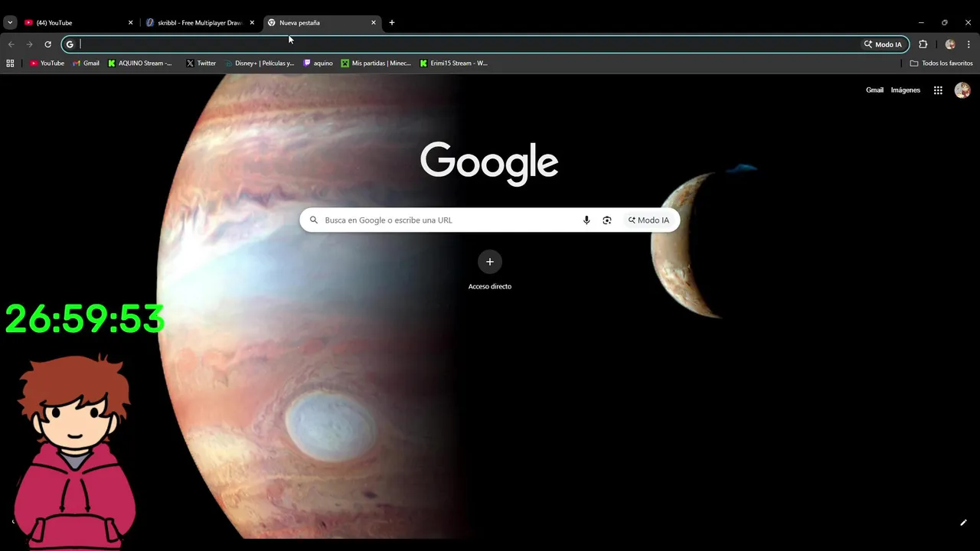
Task: Open the aquino Twitch bookmark
Action: pos(318,64)
